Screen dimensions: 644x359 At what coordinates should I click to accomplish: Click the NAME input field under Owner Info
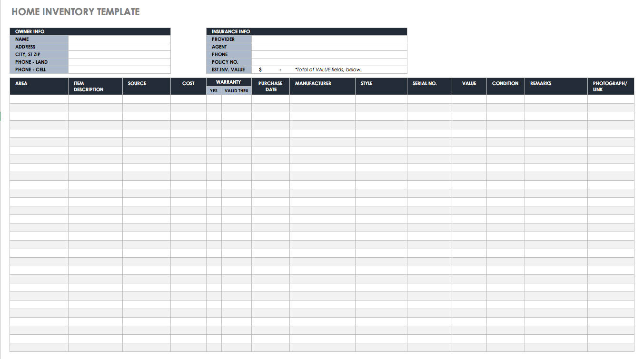[x=119, y=39]
